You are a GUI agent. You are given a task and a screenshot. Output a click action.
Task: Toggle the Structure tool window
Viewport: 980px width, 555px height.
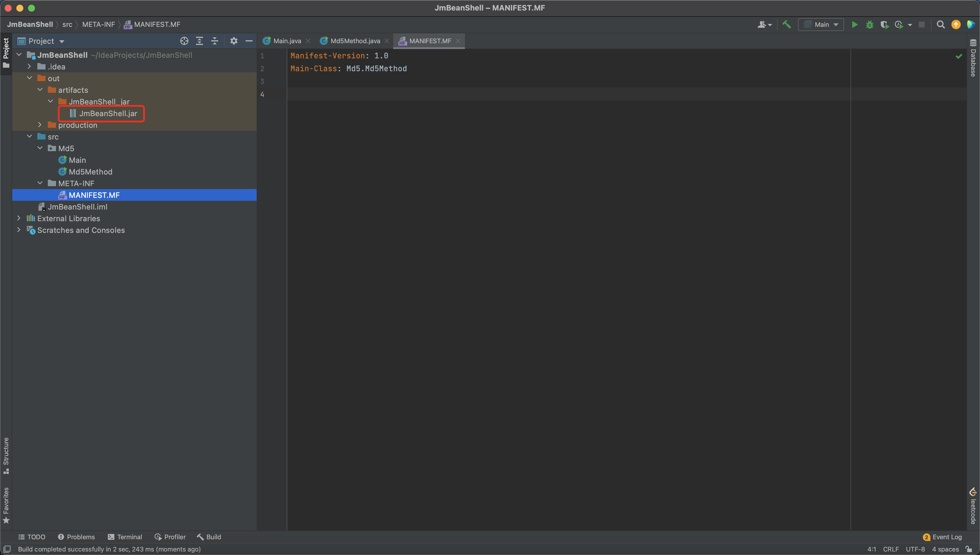point(6,456)
